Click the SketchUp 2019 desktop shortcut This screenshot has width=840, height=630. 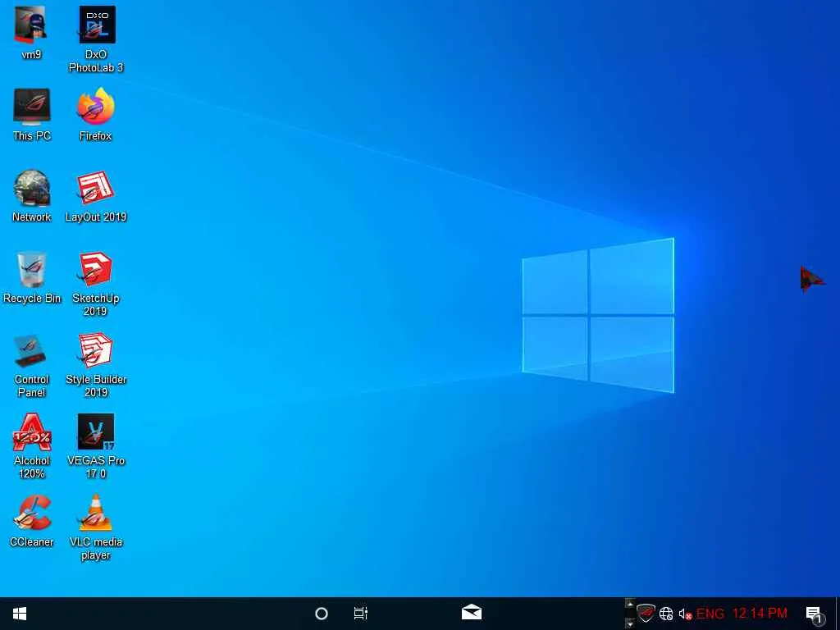click(96, 284)
